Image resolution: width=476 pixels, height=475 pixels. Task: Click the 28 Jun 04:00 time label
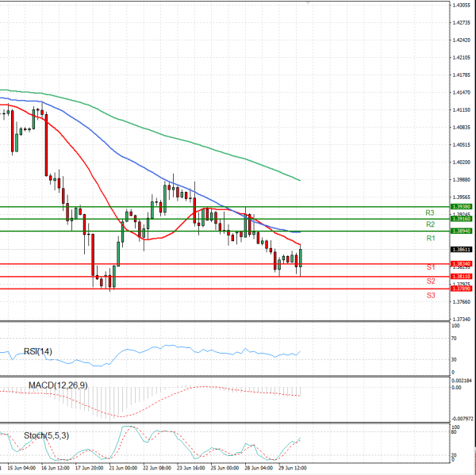(x=259, y=468)
